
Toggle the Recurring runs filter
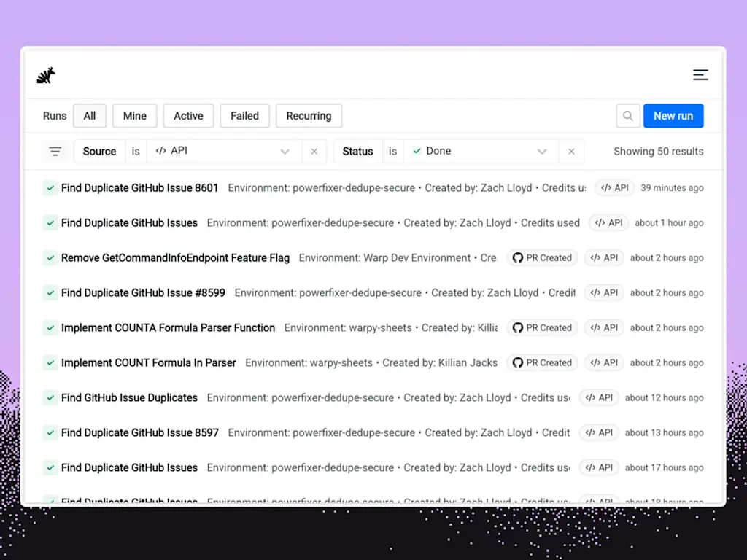point(309,115)
